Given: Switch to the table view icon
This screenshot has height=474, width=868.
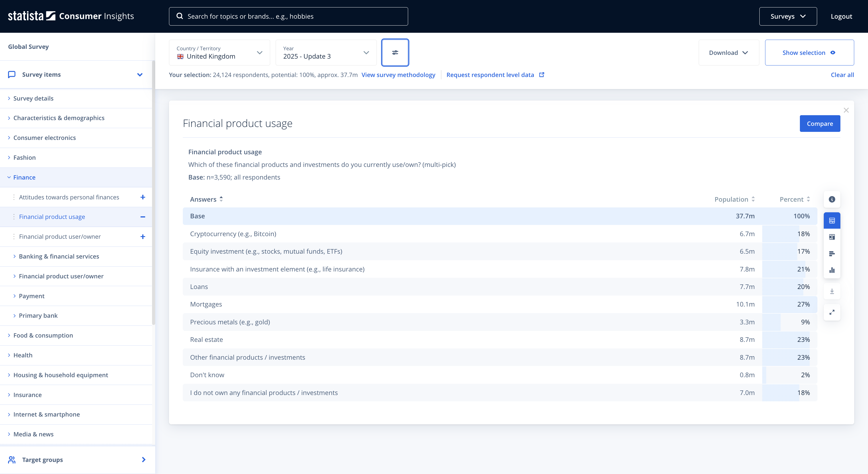Looking at the screenshot, I should pyautogui.click(x=831, y=221).
